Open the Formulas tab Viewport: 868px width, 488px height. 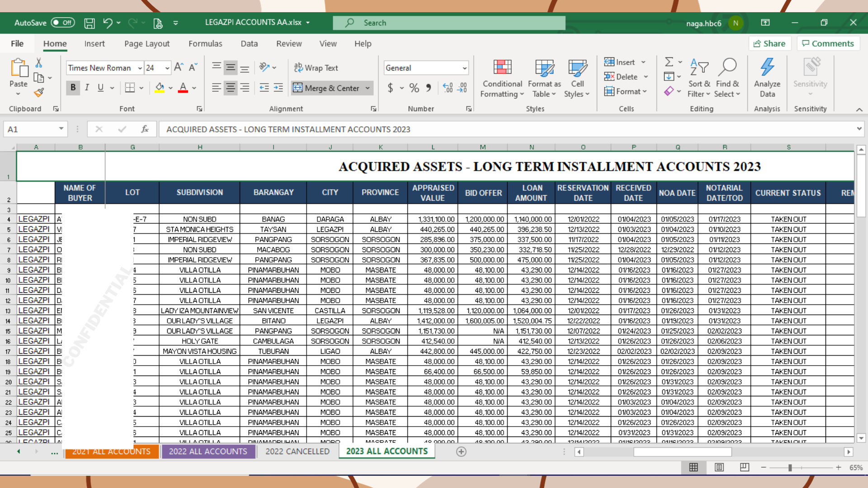tap(205, 43)
